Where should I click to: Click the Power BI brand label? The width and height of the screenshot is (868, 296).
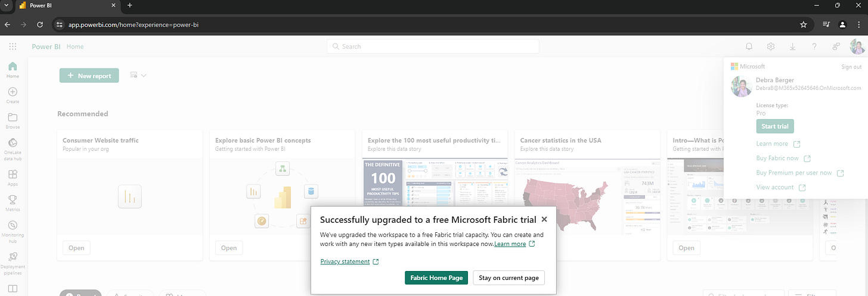(46, 46)
